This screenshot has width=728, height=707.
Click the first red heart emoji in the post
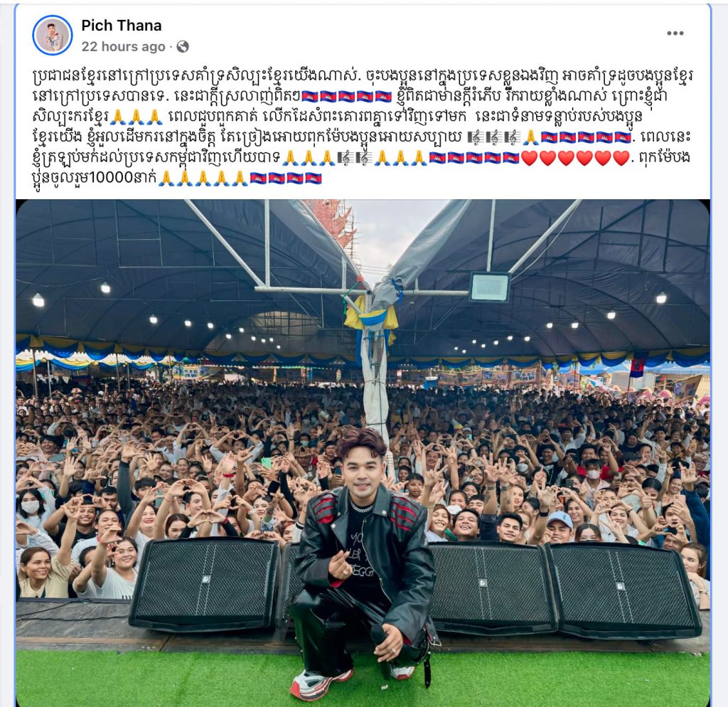pos(529,158)
